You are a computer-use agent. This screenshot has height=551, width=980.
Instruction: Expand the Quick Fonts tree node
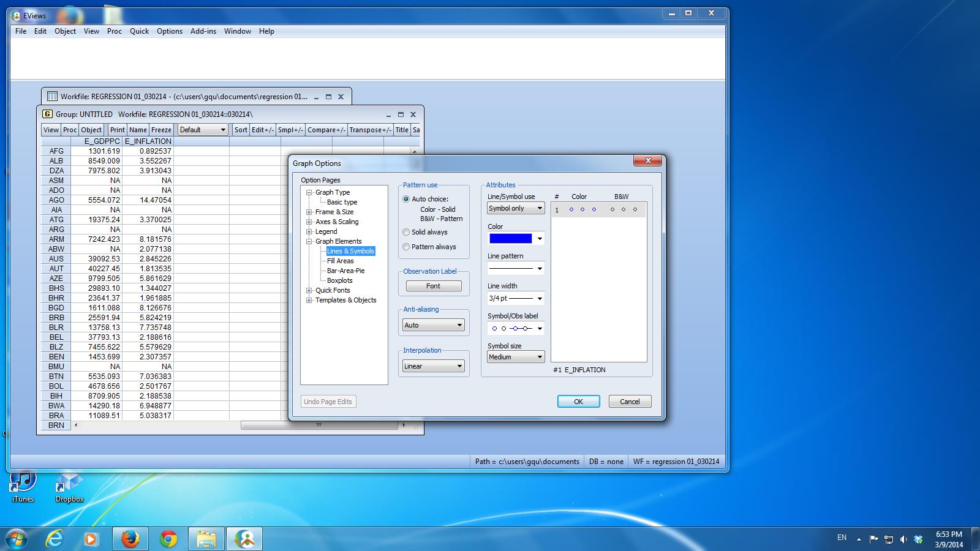[x=309, y=290]
